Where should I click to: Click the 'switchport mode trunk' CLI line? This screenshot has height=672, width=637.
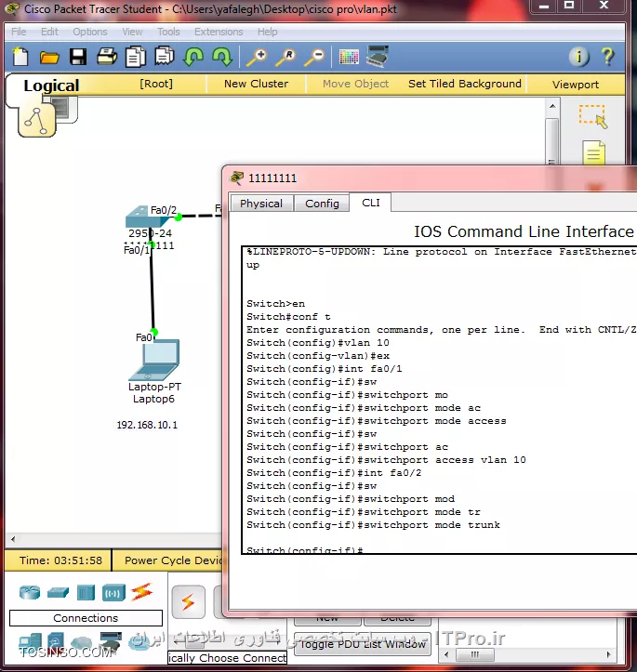[x=373, y=525]
